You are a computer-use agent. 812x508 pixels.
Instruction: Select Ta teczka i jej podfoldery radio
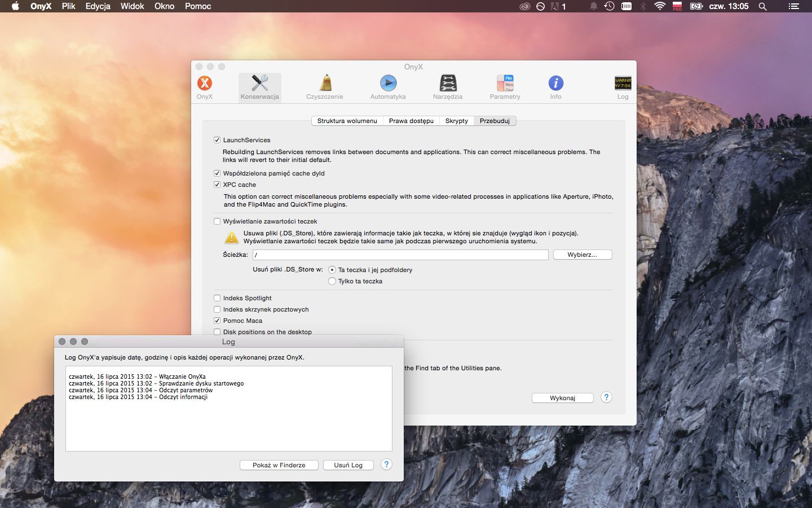[x=332, y=270]
